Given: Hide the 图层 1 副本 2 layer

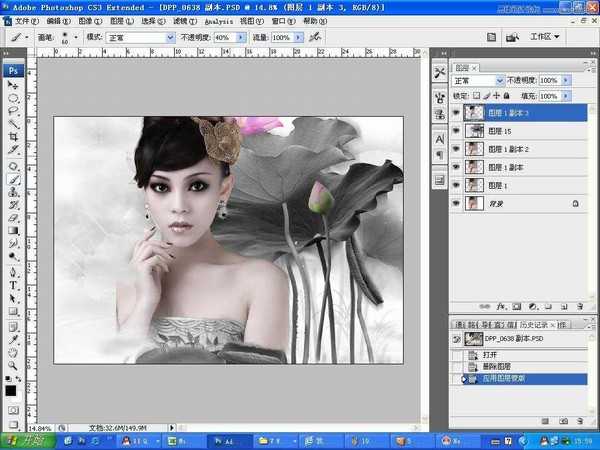Looking at the screenshot, I should tap(457, 149).
